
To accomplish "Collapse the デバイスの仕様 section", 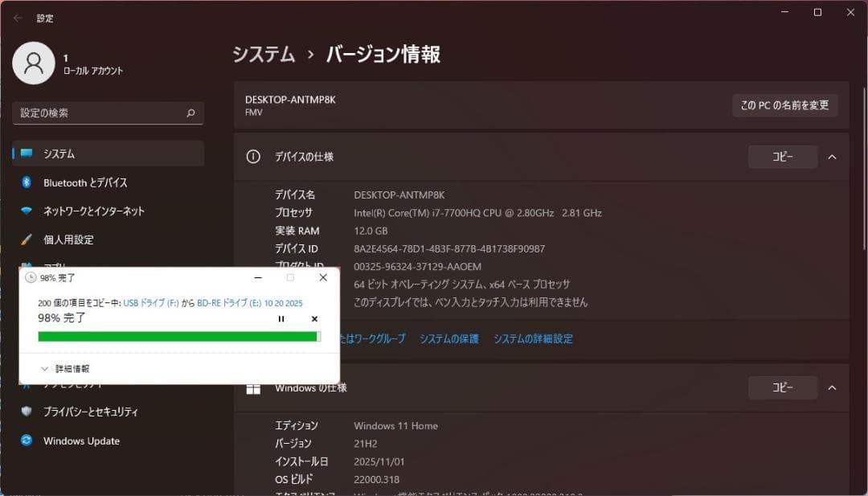I will tap(833, 157).
